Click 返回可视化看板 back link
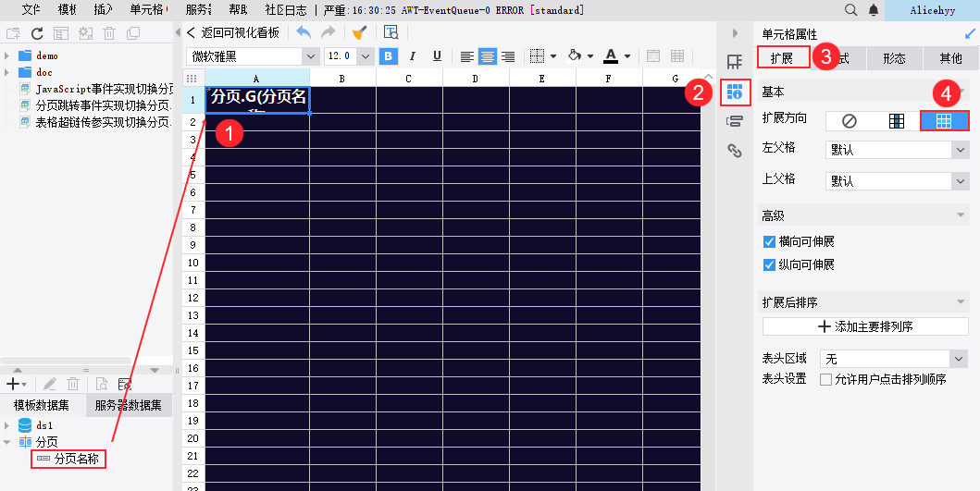This screenshot has width=980, height=491. pyautogui.click(x=233, y=33)
